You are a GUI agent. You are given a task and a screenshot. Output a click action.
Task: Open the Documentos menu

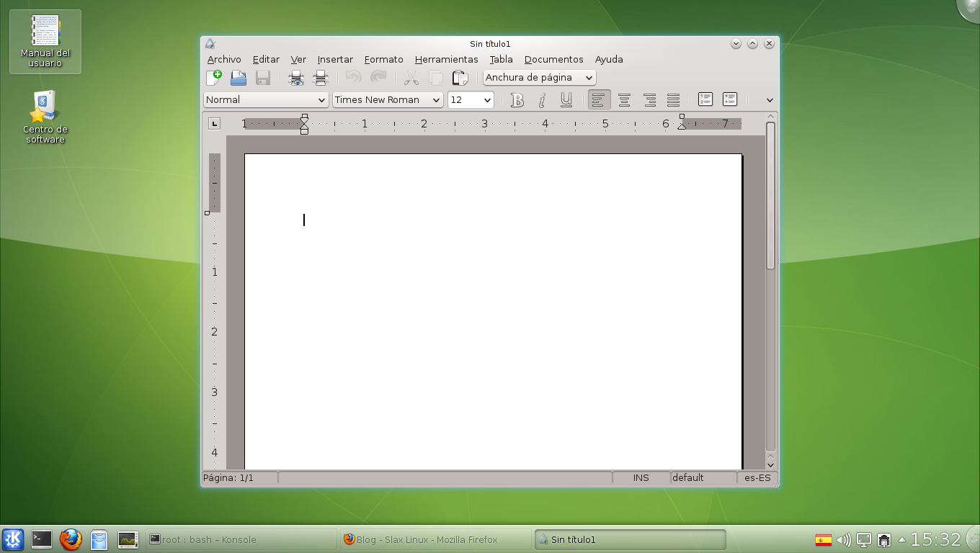[x=553, y=59]
